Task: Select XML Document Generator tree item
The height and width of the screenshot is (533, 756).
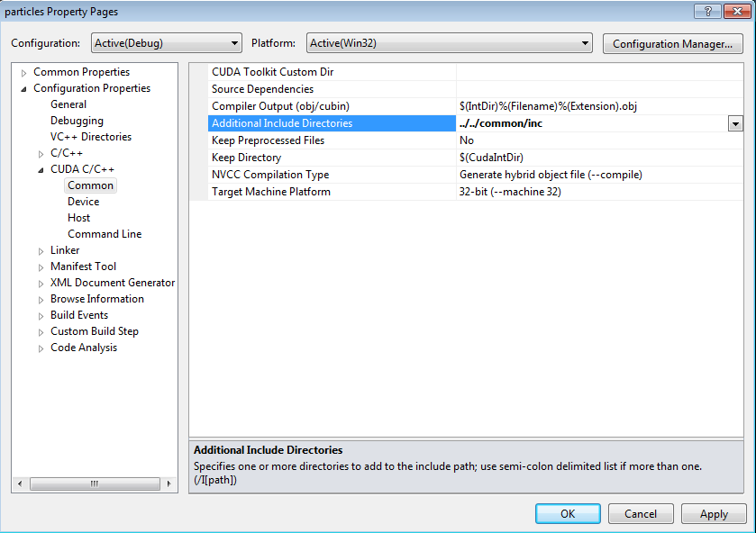Action: click(x=113, y=283)
